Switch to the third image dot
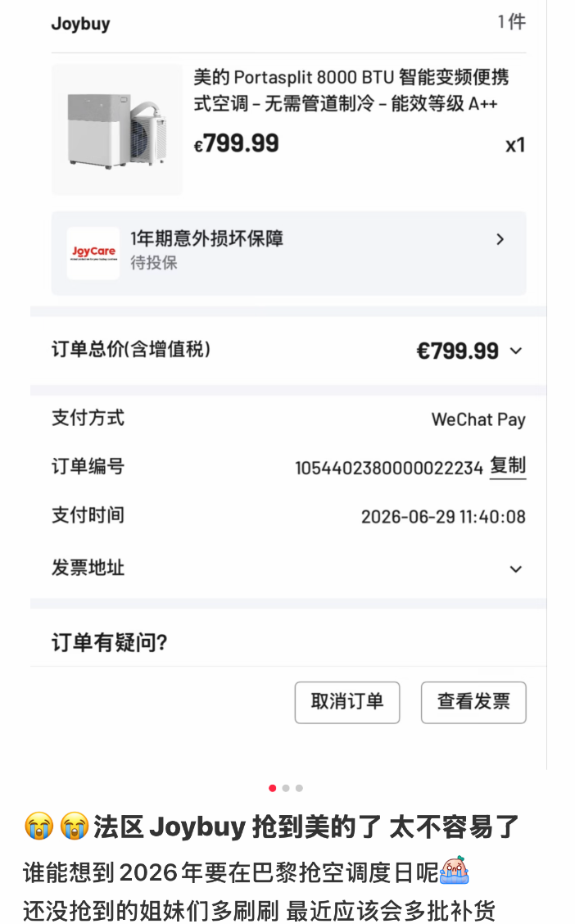The image size is (575, 924). point(299,789)
